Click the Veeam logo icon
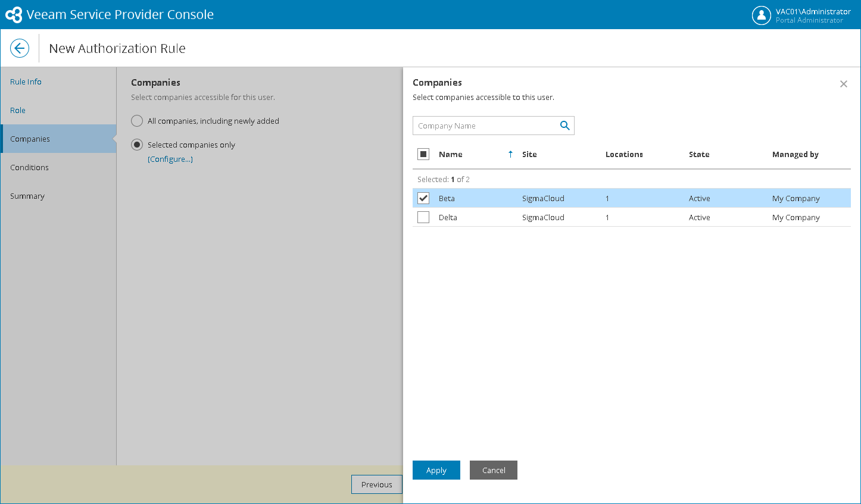 tap(14, 15)
